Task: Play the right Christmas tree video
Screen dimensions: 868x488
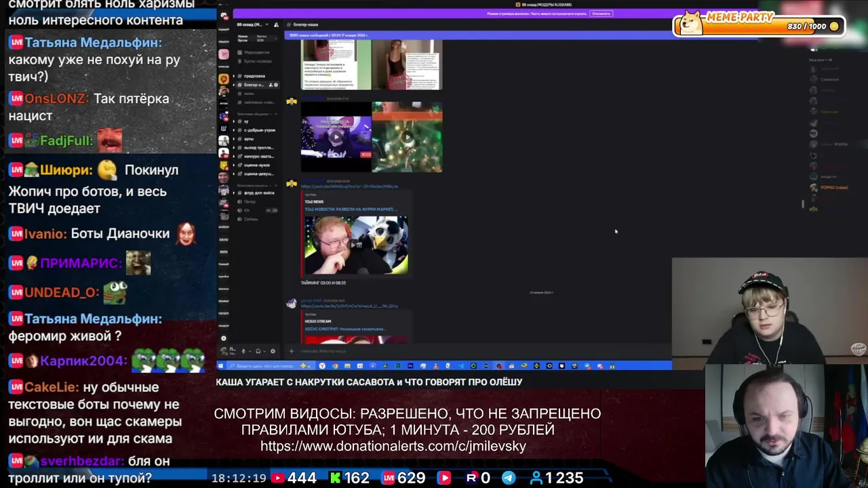Action: point(408,136)
